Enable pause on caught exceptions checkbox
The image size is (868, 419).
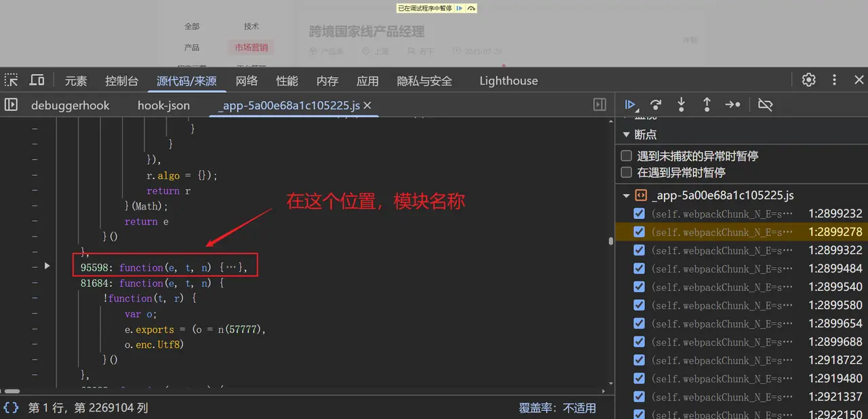point(627,172)
